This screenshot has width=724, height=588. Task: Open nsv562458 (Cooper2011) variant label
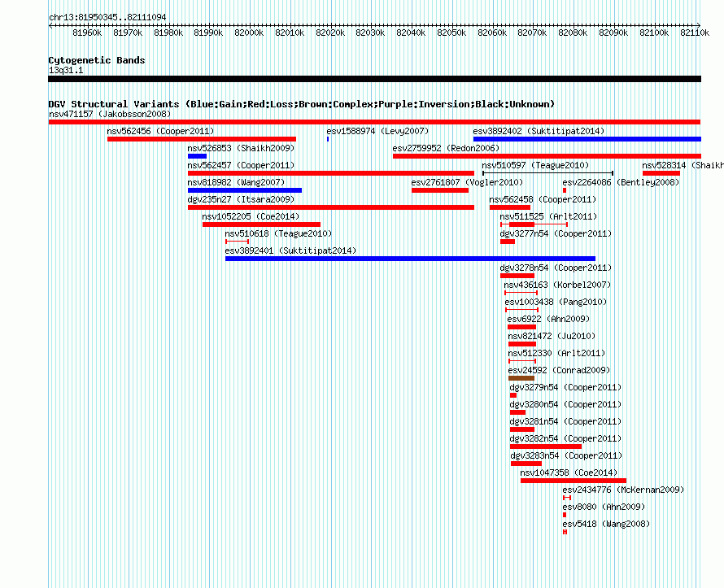(543, 199)
